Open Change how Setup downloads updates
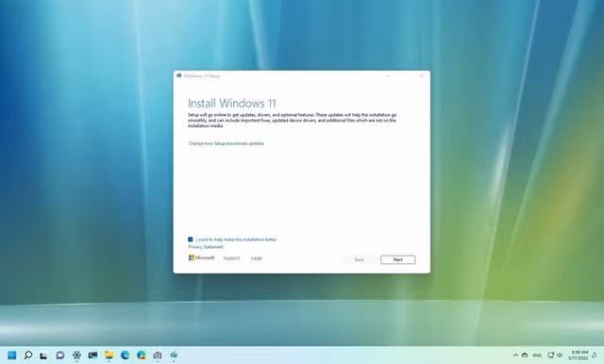The height and width of the screenshot is (364, 604). click(x=226, y=143)
